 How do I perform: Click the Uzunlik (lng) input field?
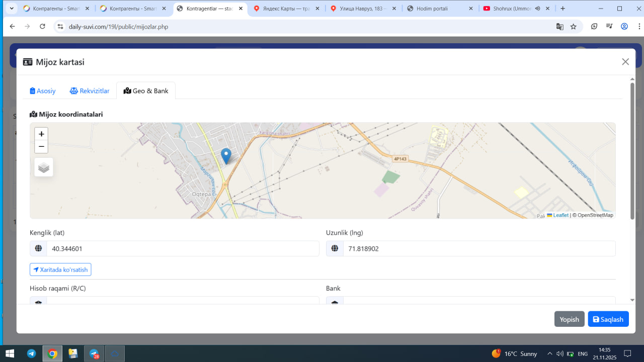coord(479,248)
